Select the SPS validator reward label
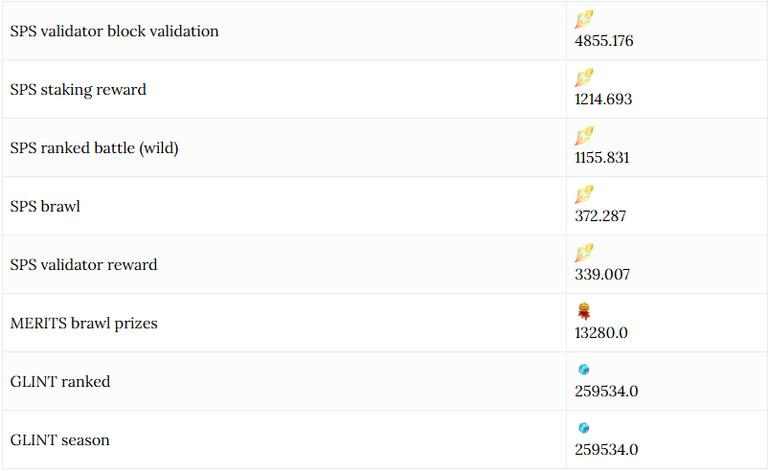The image size is (768, 471). tap(83, 265)
